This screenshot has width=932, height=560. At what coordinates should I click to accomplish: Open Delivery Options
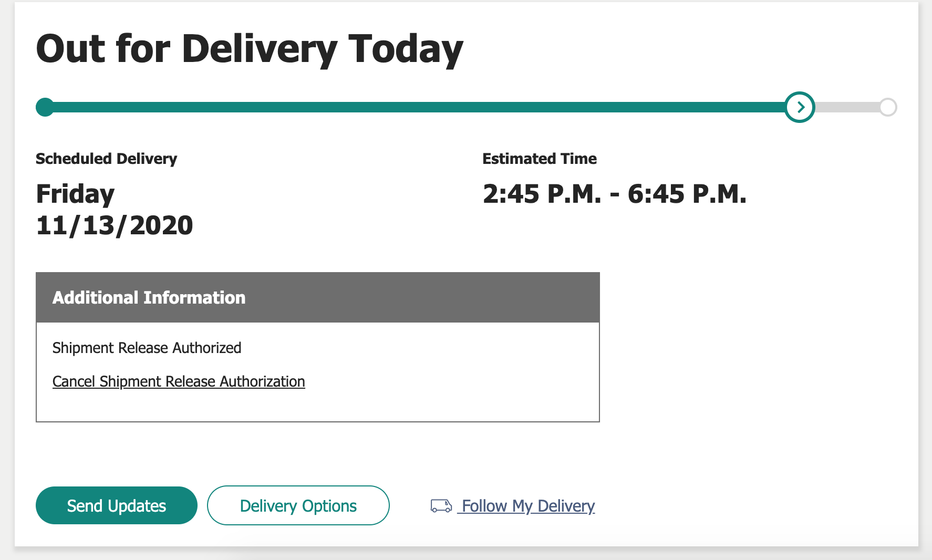coord(298,505)
